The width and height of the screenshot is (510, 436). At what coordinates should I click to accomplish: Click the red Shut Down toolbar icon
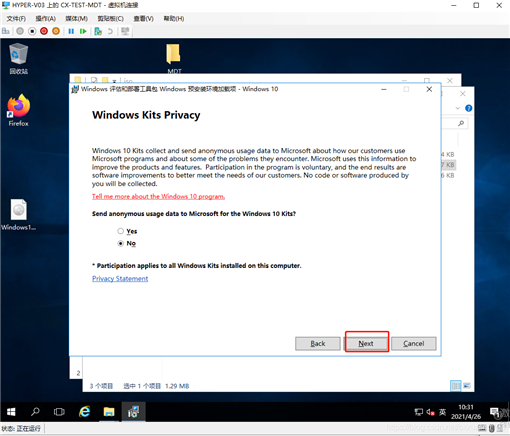point(44,31)
